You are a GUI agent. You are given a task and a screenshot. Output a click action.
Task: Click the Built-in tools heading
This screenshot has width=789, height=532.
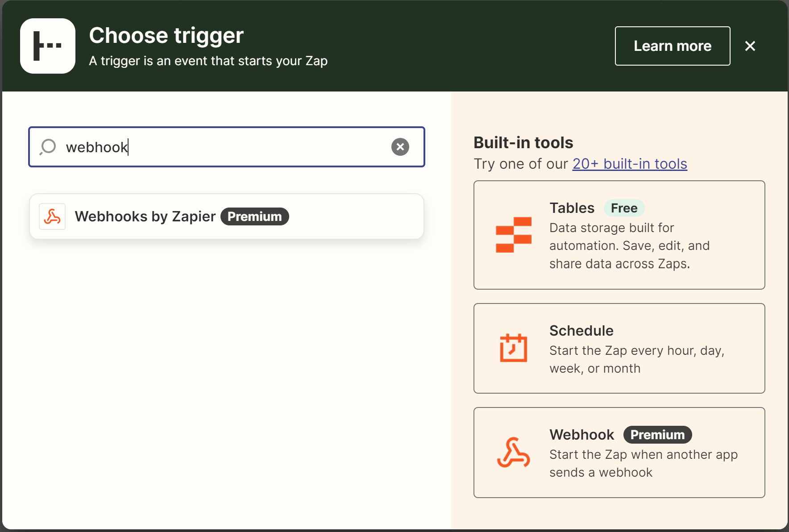pyautogui.click(x=523, y=142)
